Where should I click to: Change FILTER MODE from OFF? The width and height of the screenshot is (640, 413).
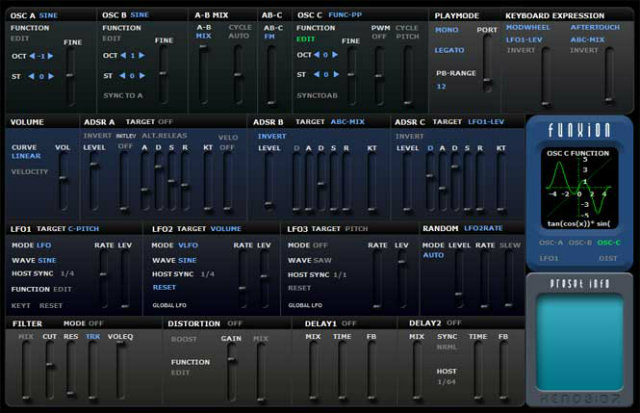coord(96,323)
